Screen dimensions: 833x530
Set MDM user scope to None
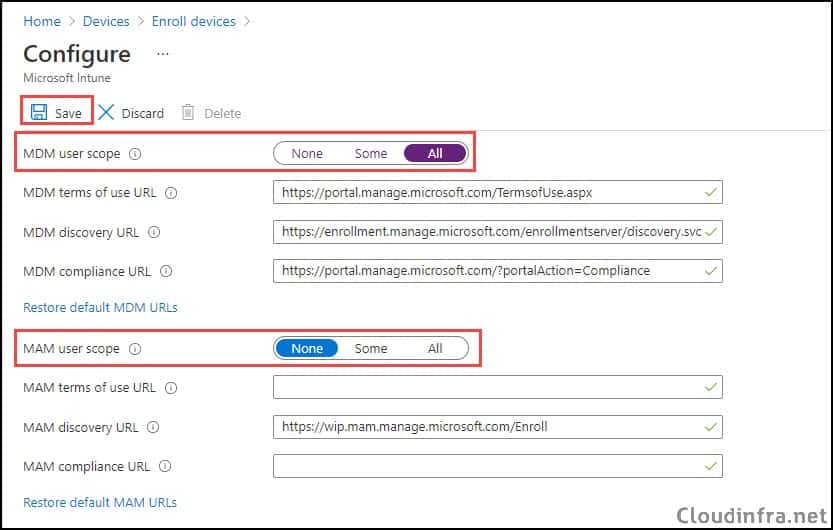[x=307, y=153]
